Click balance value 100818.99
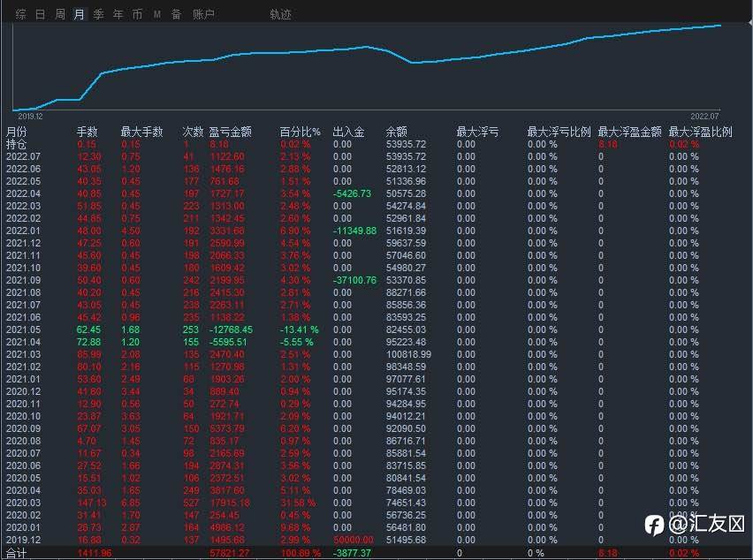The width and height of the screenshot is (753, 560). (408, 354)
